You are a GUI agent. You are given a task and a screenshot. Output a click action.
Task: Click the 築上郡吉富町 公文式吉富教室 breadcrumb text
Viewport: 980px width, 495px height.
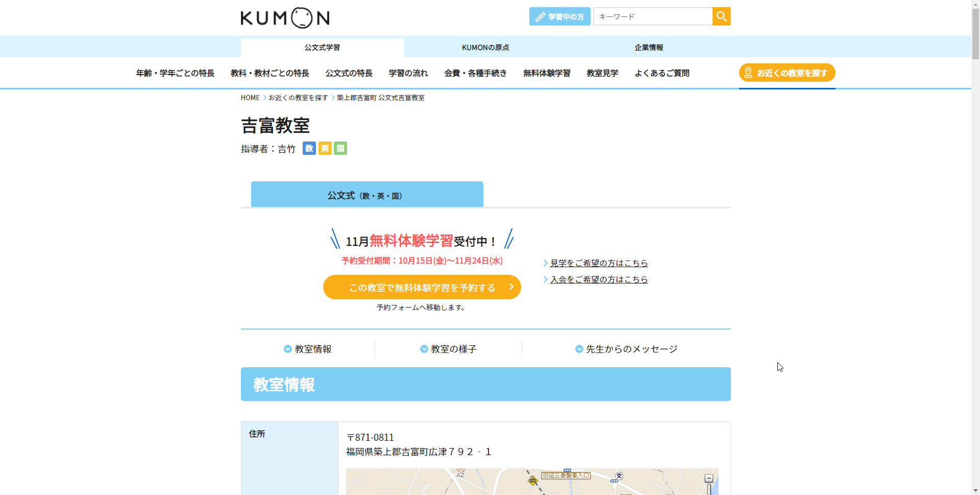[x=381, y=98]
